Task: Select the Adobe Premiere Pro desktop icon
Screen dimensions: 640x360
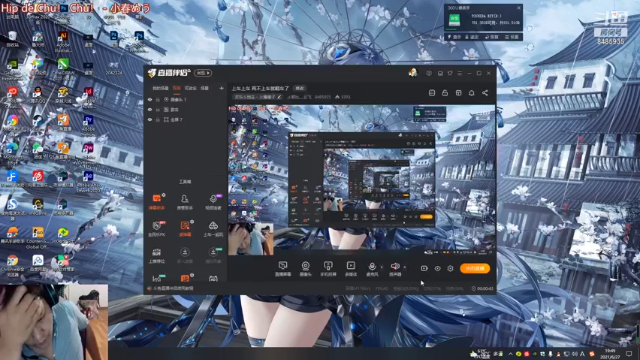Action: [88, 124]
